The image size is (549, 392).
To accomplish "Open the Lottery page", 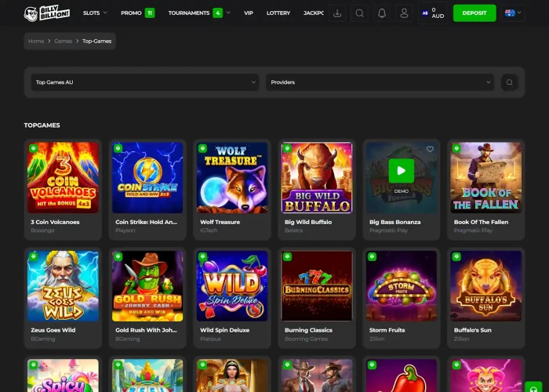I will tap(278, 13).
